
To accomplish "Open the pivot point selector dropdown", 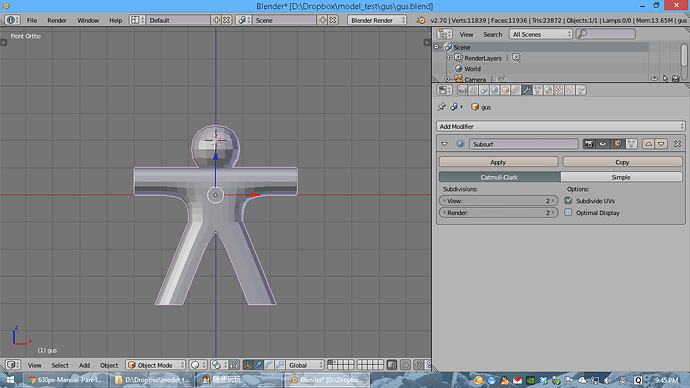I will click(x=218, y=365).
